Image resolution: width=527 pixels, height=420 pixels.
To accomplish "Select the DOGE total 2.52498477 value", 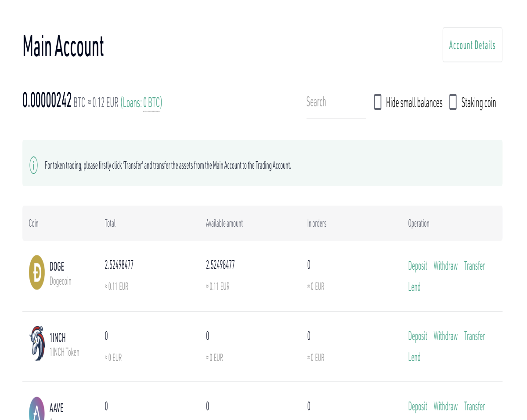I will pos(119,265).
